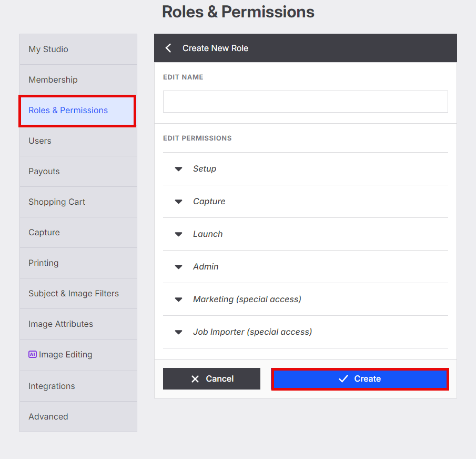Go to the Users sidebar item
Screen dimensions: 476x459
78,141
